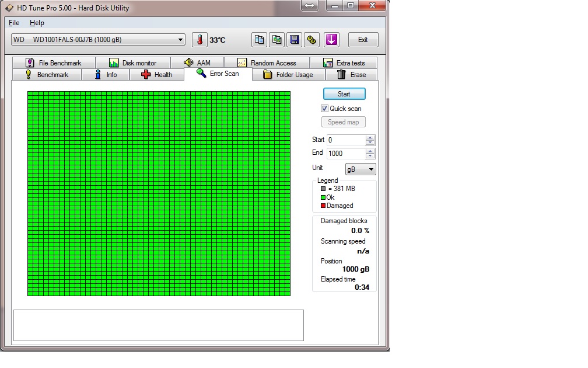Select the Error Scan tab
The width and height of the screenshot is (588, 368).
tap(218, 74)
